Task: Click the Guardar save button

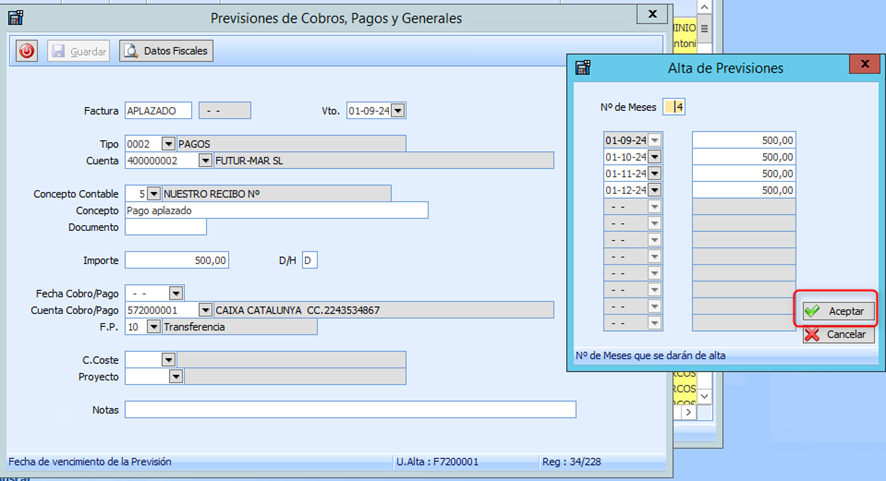Action: point(78,51)
